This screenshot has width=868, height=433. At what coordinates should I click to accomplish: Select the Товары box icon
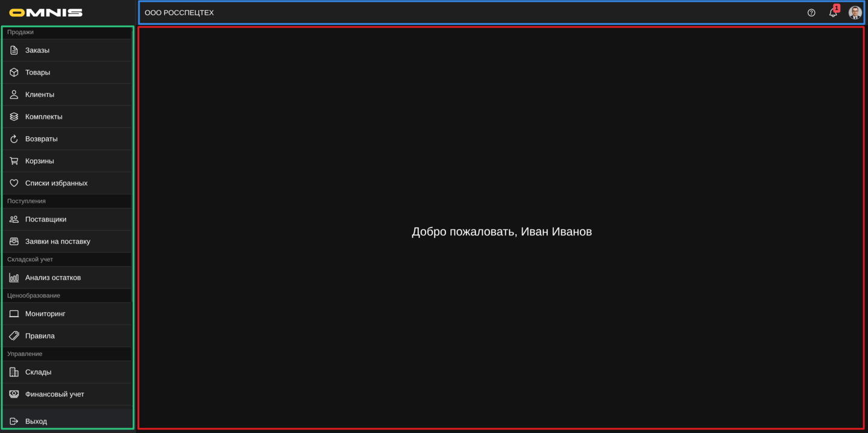pyautogui.click(x=14, y=72)
